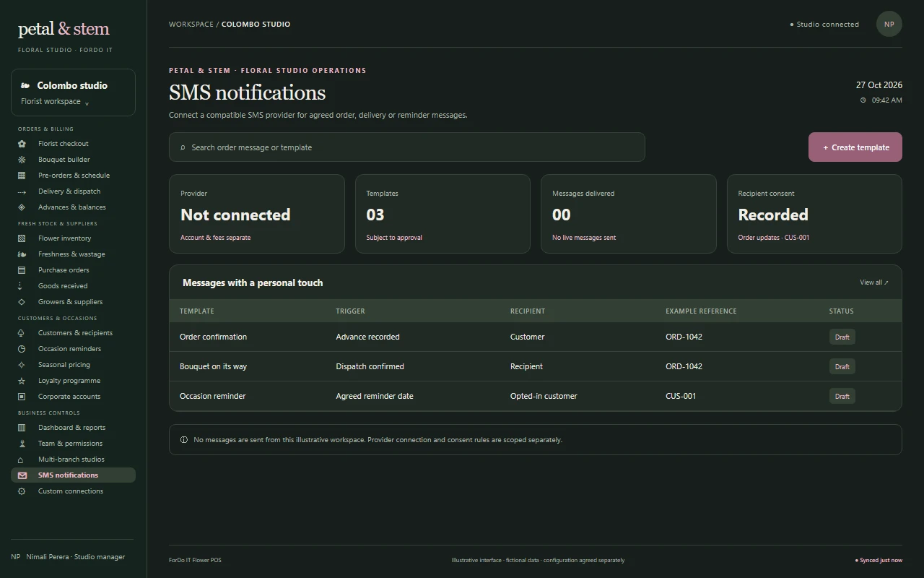The width and height of the screenshot is (924, 578).
Task: Click the NP profile avatar
Action: pos(889,24)
